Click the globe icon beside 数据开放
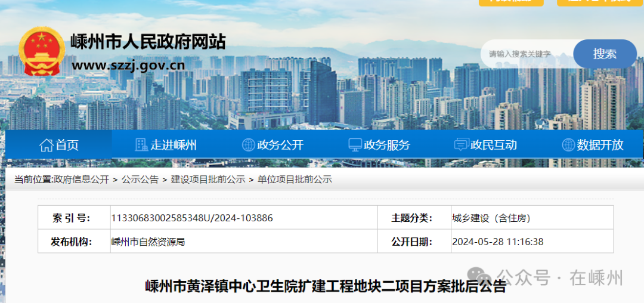Image resolution: width=644 pixels, height=303 pixels. 568,145
